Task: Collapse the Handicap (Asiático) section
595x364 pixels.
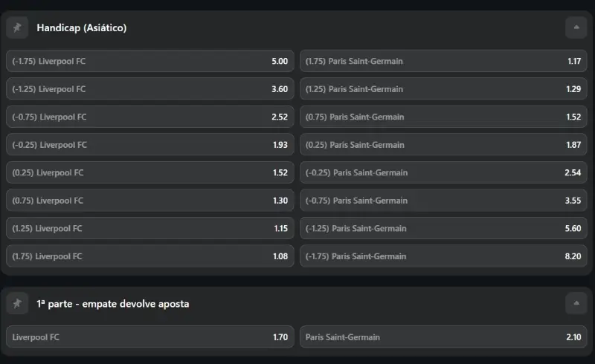Action: coord(576,27)
